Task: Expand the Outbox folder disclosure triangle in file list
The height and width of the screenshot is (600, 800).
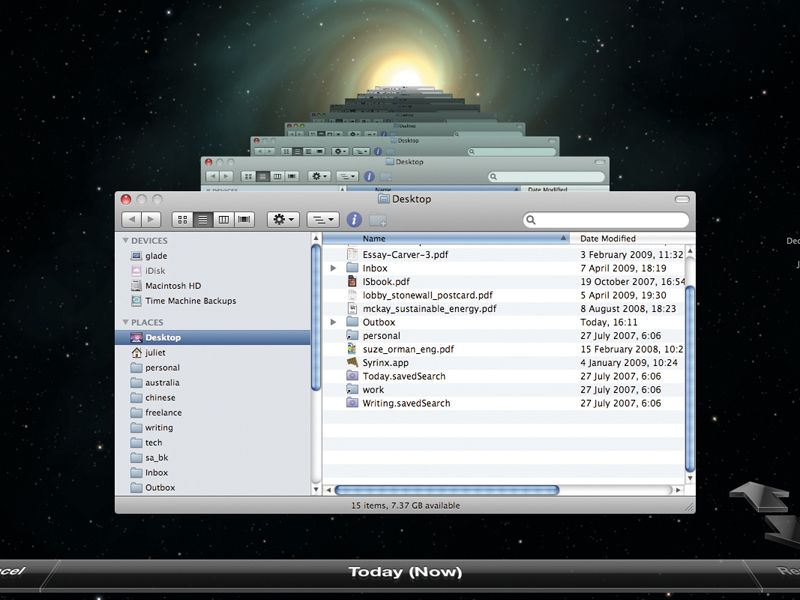Action: pos(333,322)
